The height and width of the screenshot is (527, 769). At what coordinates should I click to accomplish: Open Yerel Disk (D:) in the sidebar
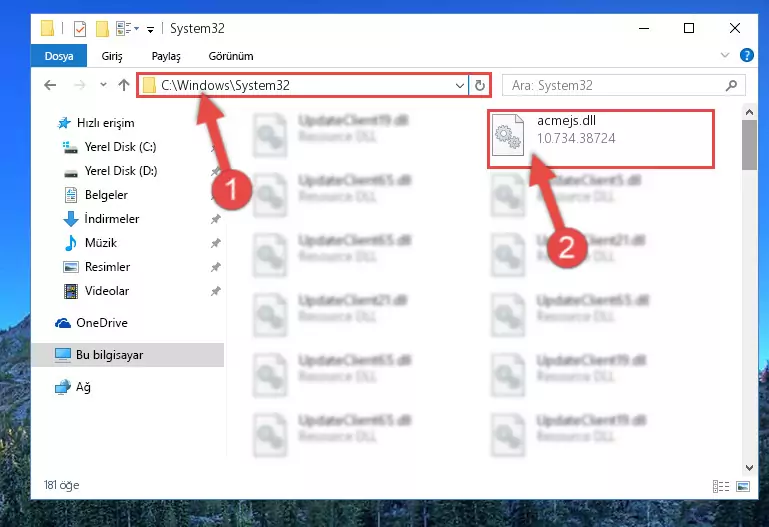coord(121,171)
